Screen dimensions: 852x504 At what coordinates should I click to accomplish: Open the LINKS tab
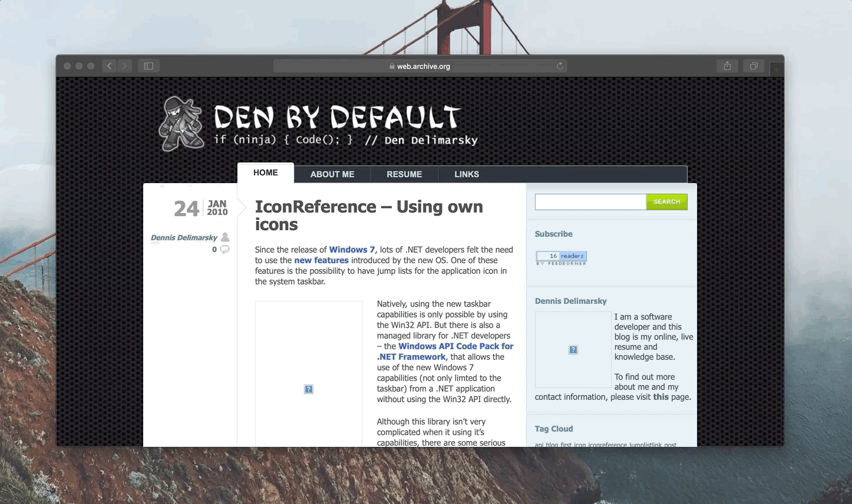(x=467, y=174)
